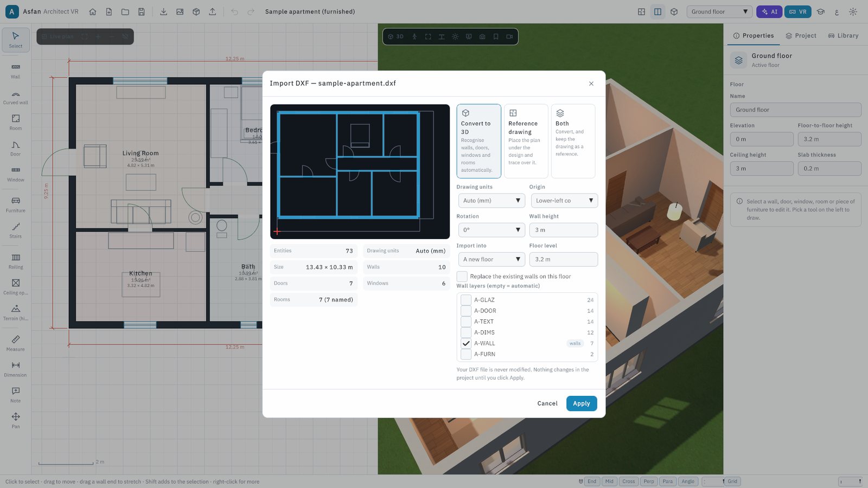Select the Railing tool

point(16,261)
